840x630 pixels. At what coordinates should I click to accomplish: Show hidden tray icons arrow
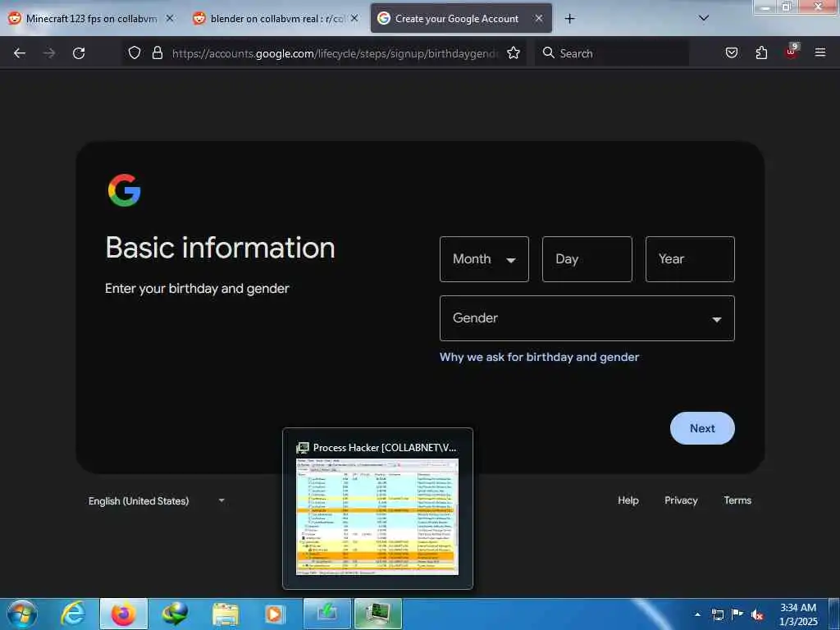[x=697, y=614]
